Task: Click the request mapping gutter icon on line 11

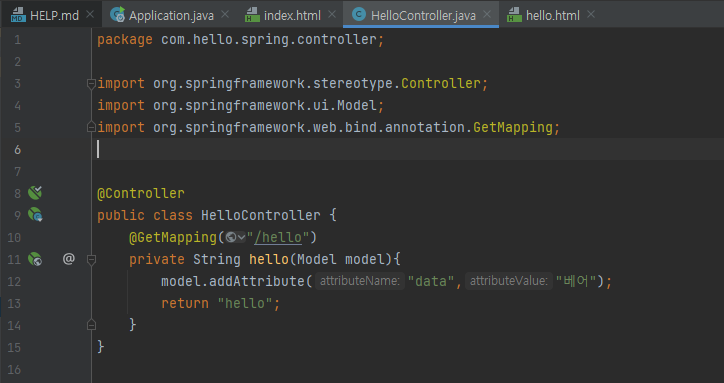Action: point(35,259)
